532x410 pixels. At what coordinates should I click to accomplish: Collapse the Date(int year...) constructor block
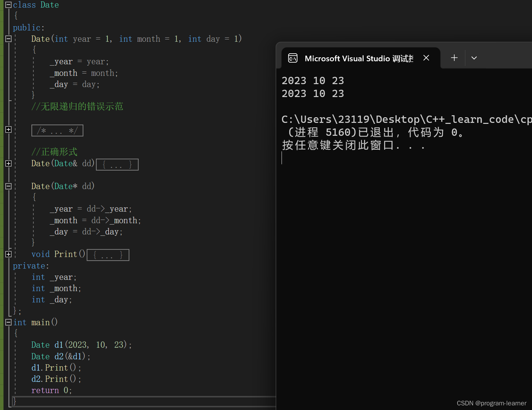(x=9, y=39)
